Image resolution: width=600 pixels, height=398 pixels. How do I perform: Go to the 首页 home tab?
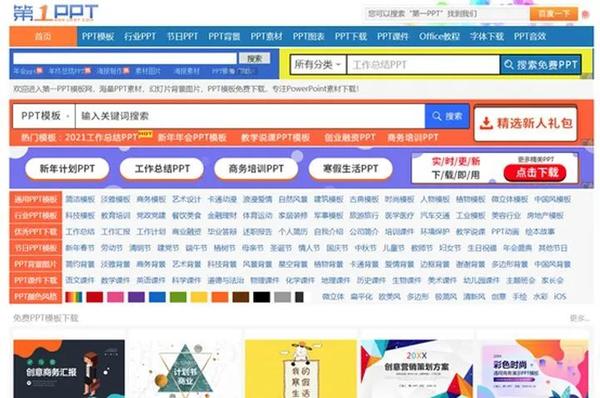point(43,36)
